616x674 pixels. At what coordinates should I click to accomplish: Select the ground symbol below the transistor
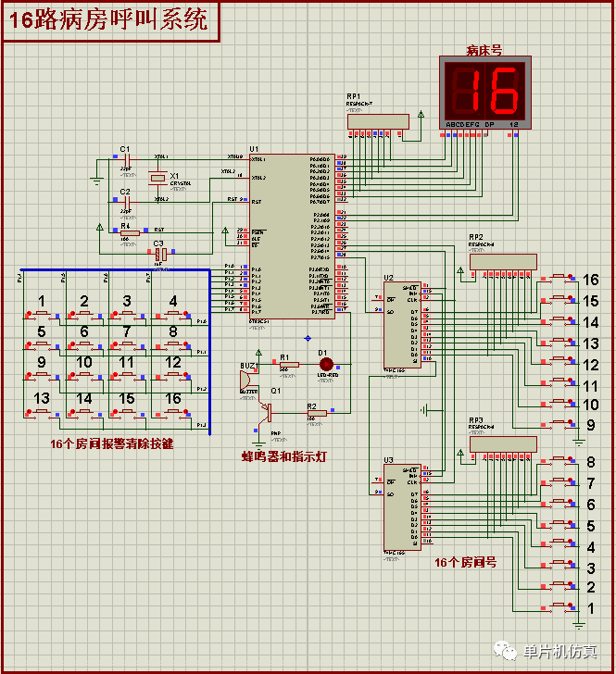tap(258, 444)
